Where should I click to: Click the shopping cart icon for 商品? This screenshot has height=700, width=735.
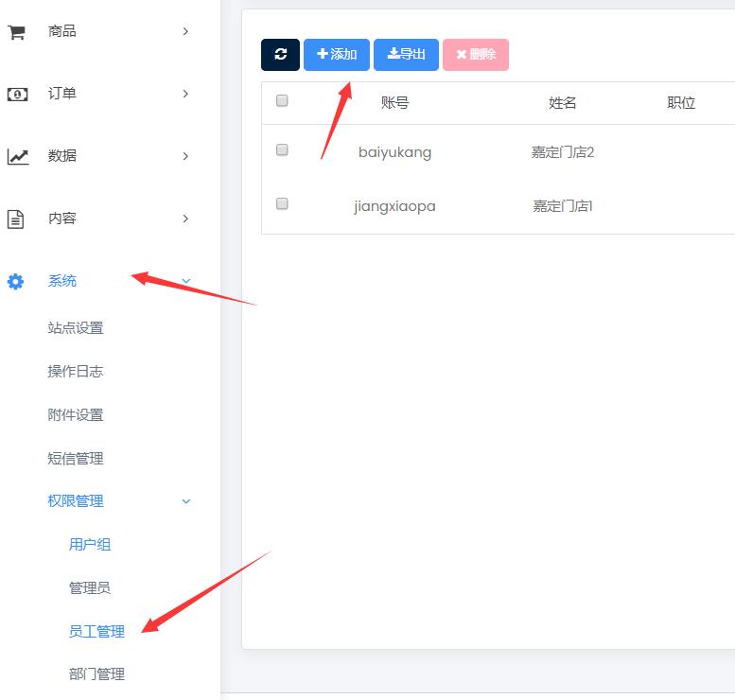click(16, 32)
